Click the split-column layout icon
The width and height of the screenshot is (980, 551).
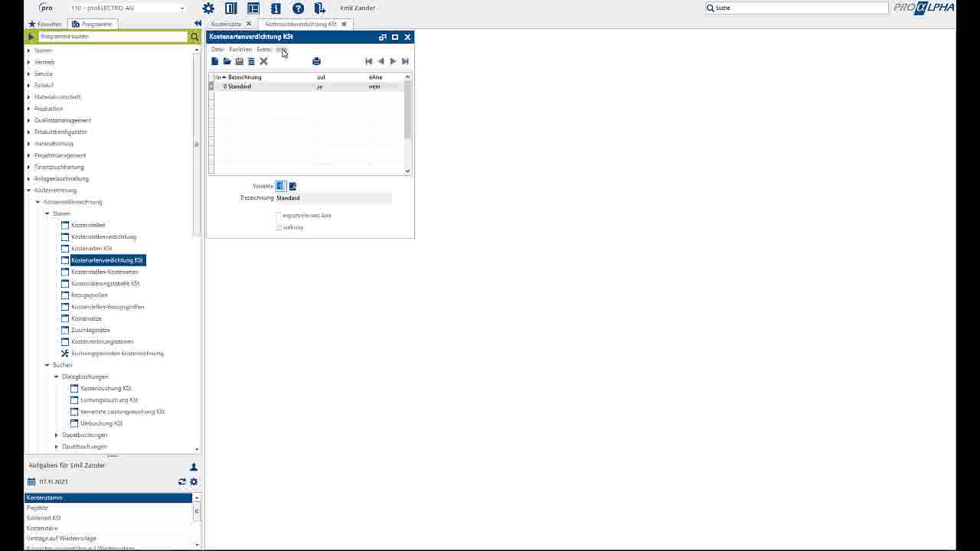pos(230,8)
